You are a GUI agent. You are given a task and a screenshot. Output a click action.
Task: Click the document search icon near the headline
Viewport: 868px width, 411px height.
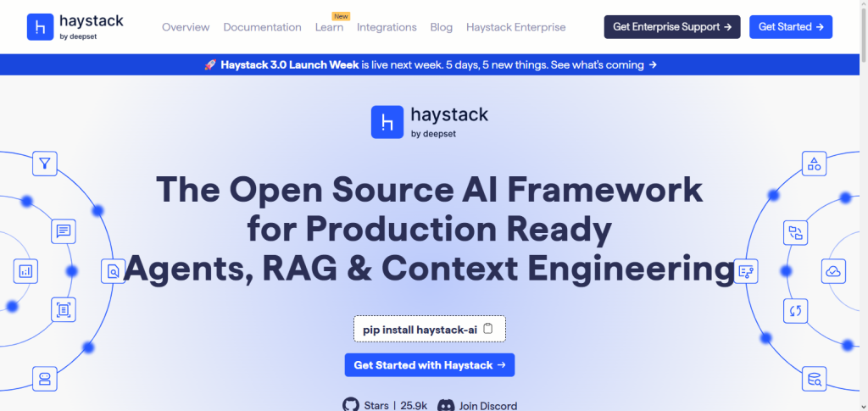[x=113, y=272]
